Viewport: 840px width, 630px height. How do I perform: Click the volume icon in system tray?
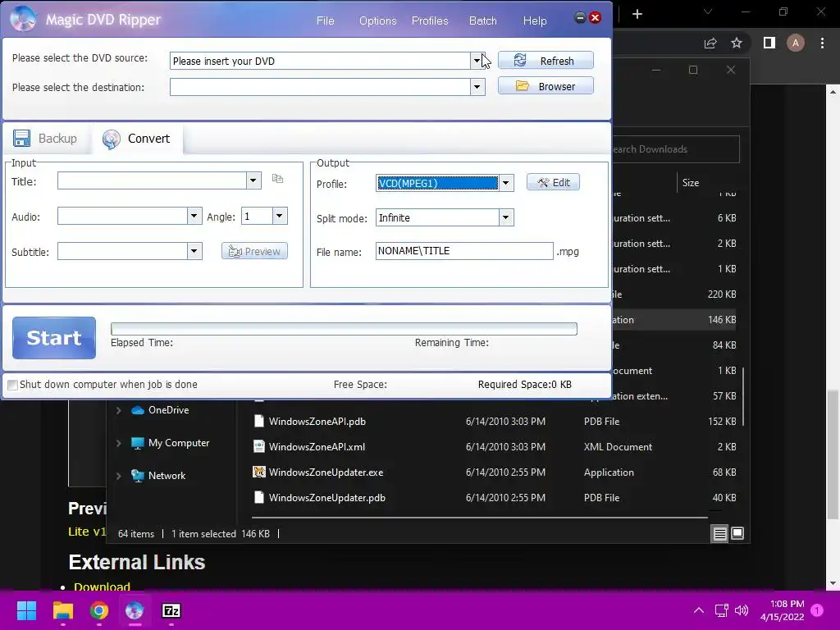coord(742,610)
